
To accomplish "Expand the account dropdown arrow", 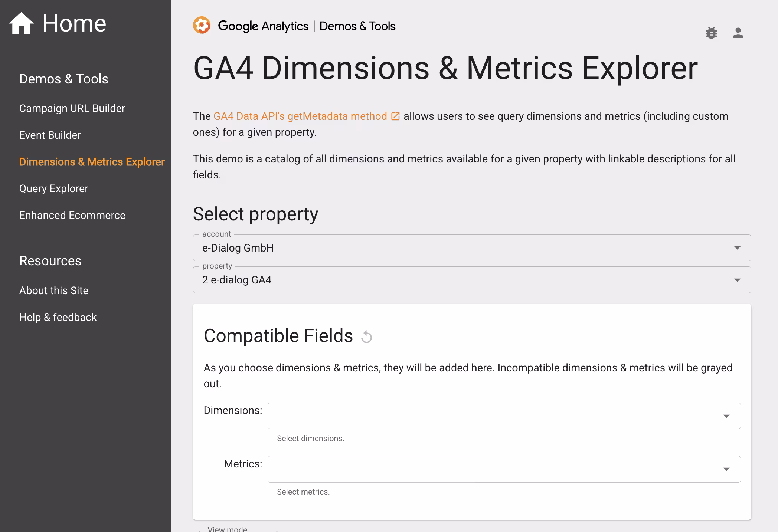I will tap(737, 248).
